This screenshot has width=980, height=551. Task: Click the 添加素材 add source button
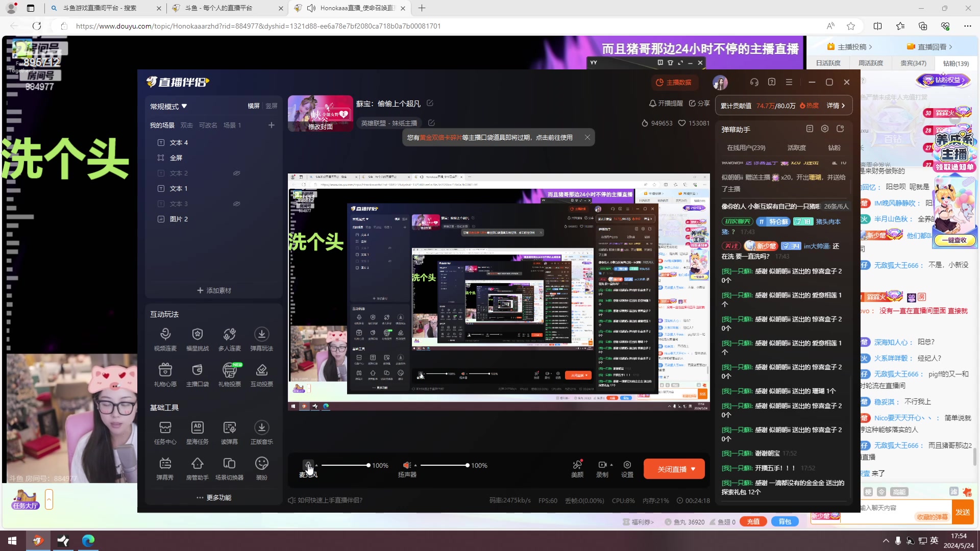[x=214, y=290]
